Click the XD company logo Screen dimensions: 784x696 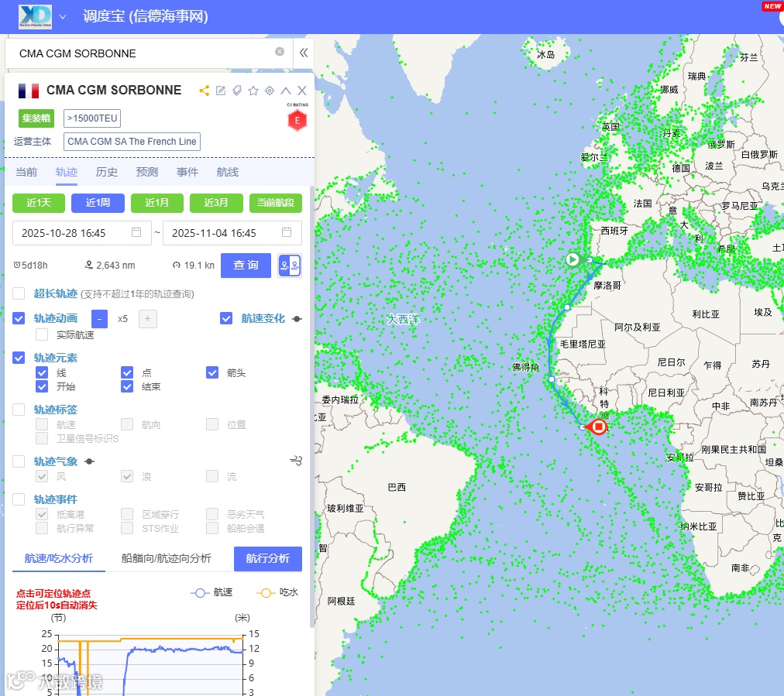(x=35, y=16)
